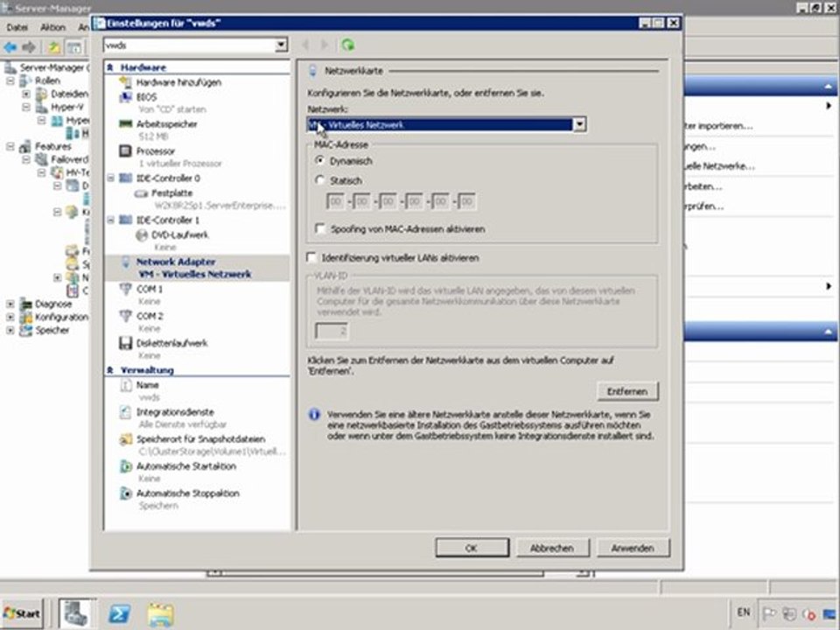Image resolution: width=840 pixels, height=630 pixels.
Task: Click the IDE-Controller 0 icon
Action: coord(125,178)
